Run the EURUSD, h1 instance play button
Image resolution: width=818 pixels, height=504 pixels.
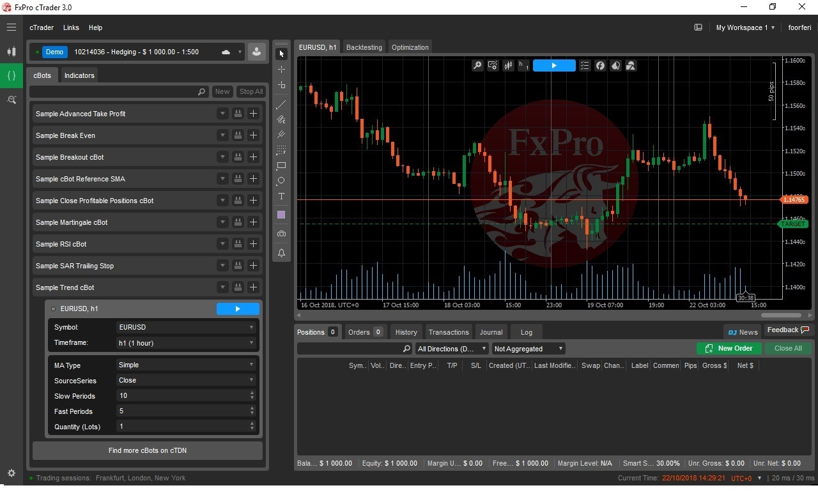(238, 309)
